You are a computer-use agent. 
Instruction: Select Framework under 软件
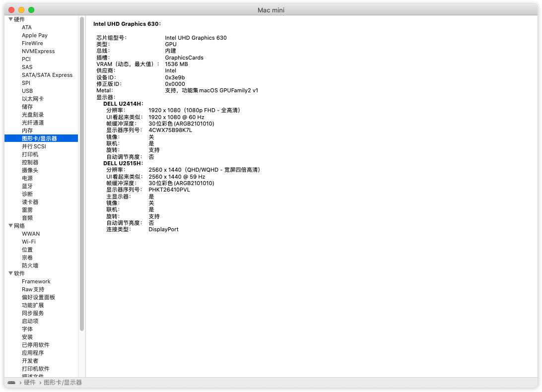36,282
